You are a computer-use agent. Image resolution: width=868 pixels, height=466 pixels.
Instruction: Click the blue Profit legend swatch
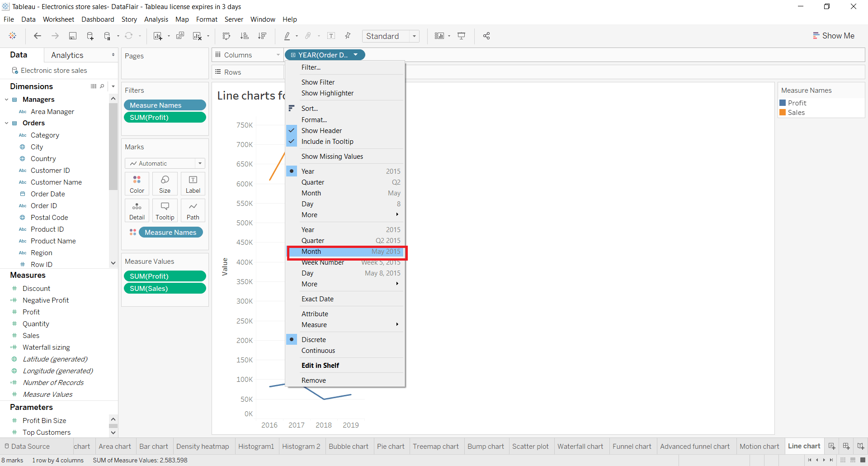click(783, 103)
